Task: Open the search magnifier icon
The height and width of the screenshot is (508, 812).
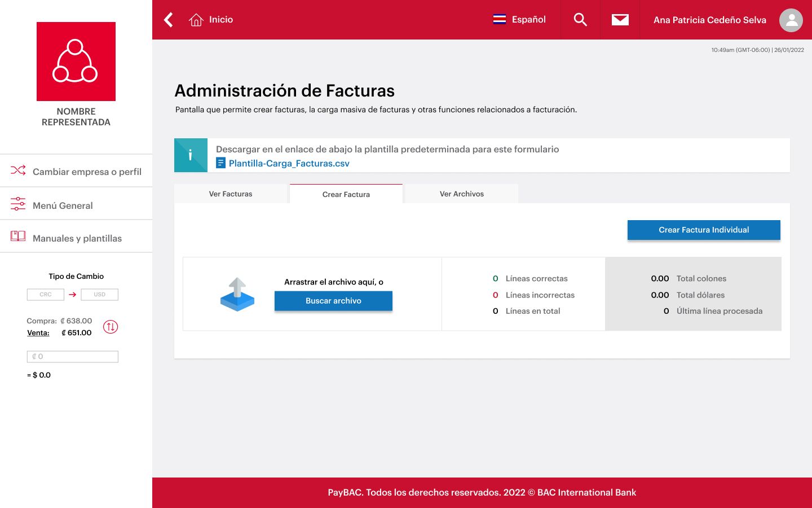Action: coord(580,19)
